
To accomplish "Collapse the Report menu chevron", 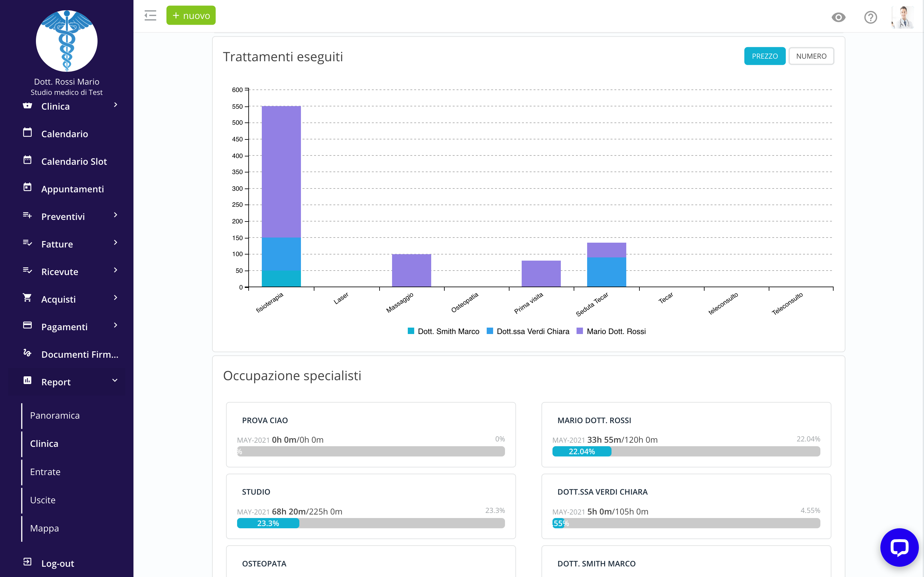I will coord(115,380).
